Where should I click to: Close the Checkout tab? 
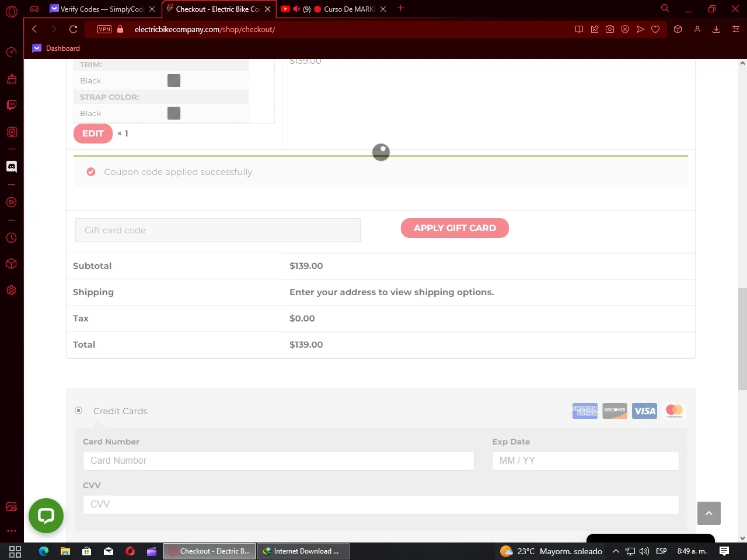[267, 9]
